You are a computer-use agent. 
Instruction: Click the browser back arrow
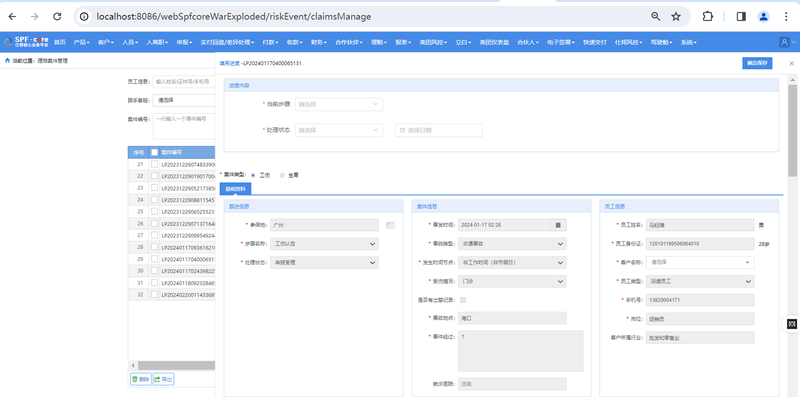click(x=12, y=16)
